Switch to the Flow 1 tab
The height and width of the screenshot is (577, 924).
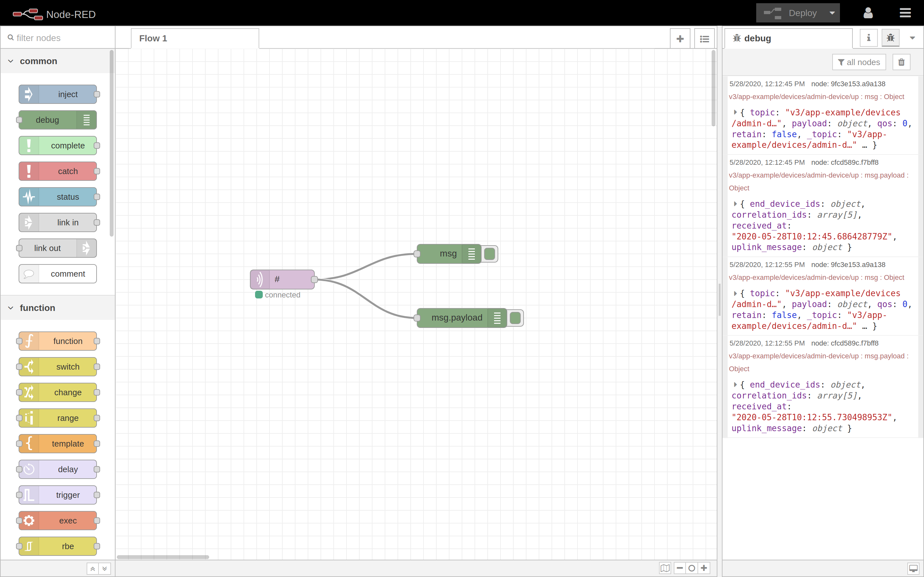(153, 38)
